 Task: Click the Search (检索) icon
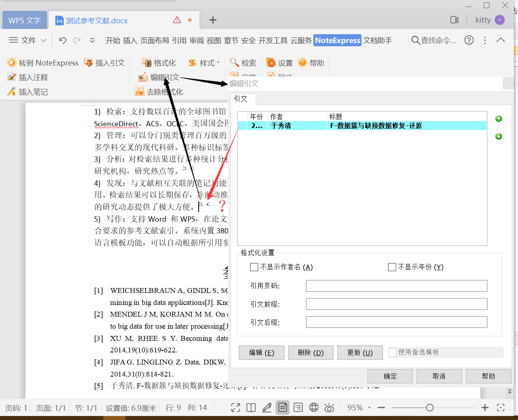[x=234, y=63]
